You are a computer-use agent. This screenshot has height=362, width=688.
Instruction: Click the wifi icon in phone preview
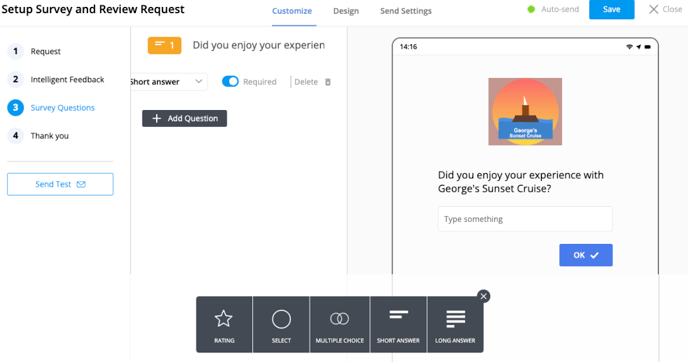629,47
